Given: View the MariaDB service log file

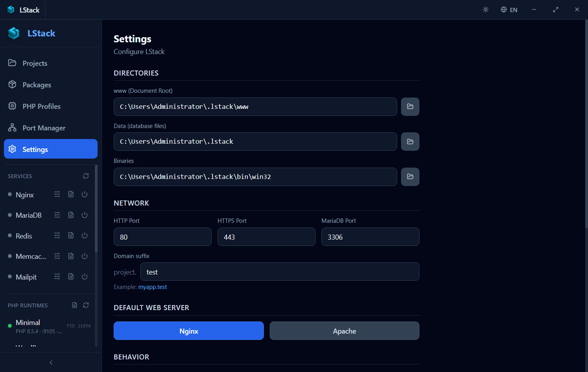Looking at the screenshot, I should click(x=71, y=215).
